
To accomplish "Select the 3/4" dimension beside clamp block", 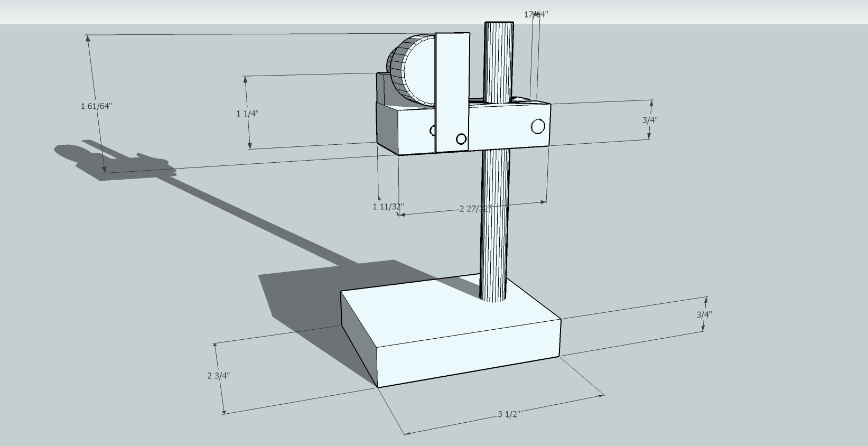I will [650, 120].
